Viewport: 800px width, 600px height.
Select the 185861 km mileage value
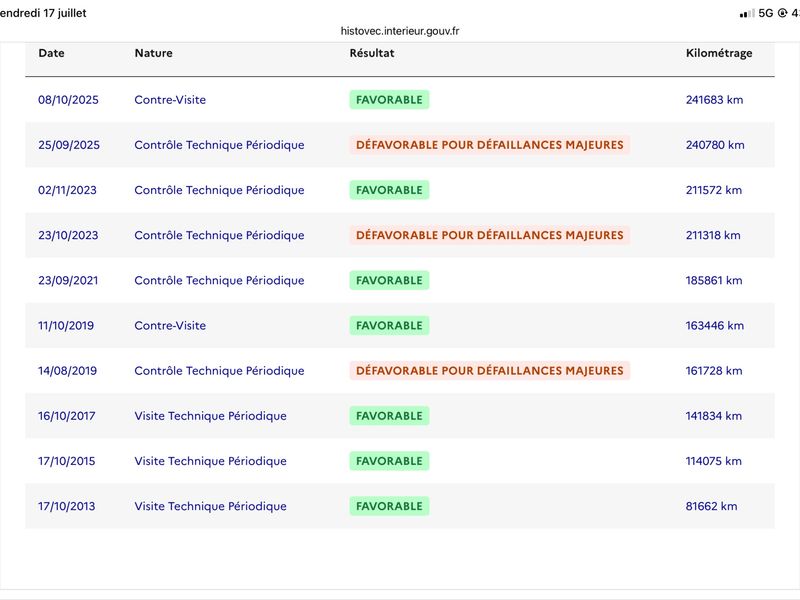(x=714, y=280)
